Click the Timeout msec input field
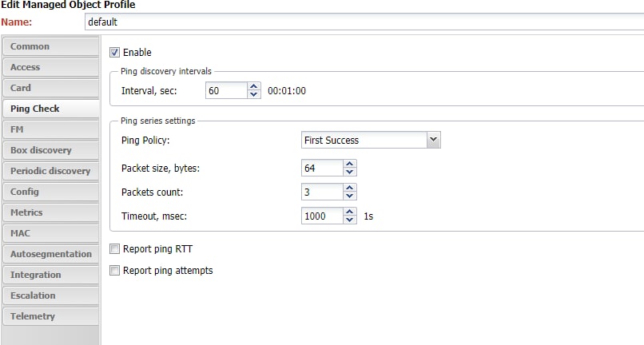This screenshot has width=644, height=345. [322, 216]
